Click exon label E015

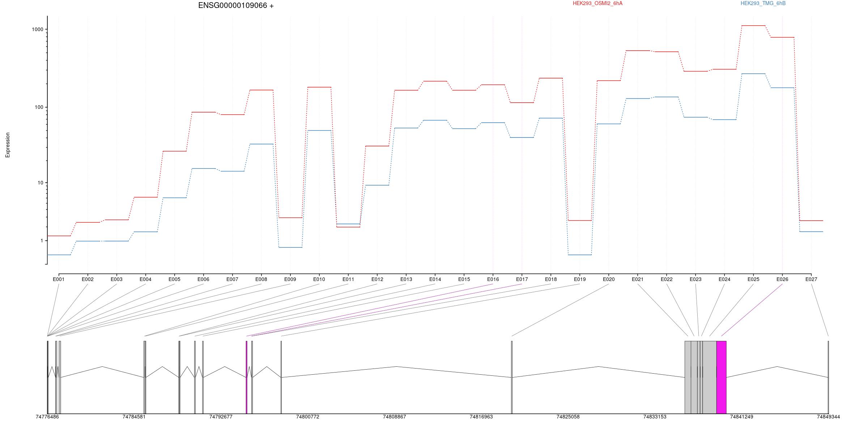464,280
